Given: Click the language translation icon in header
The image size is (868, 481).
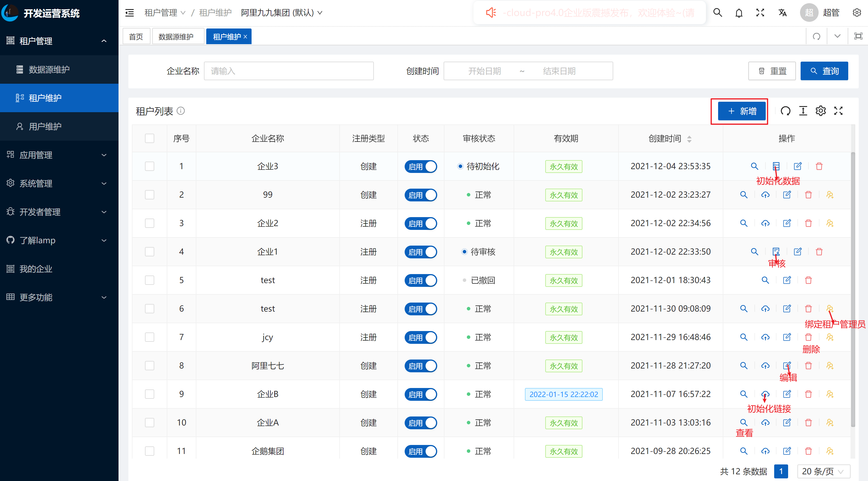Looking at the screenshot, I should tap(782, 13).
